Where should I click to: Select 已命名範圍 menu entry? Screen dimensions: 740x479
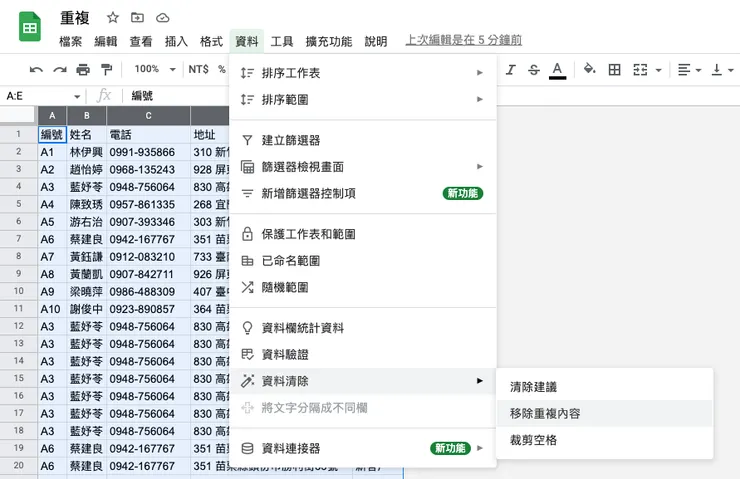click(362, 261)
